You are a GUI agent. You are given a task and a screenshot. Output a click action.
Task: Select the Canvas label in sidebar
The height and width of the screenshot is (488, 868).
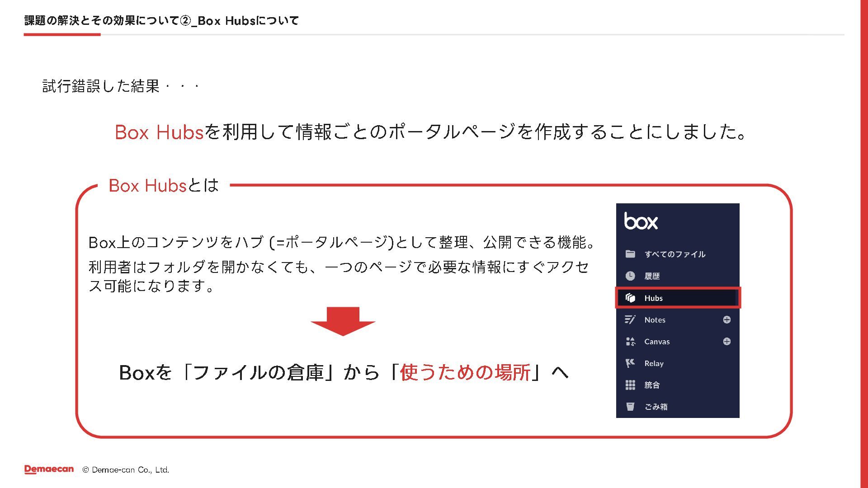[x=657, y=342]
